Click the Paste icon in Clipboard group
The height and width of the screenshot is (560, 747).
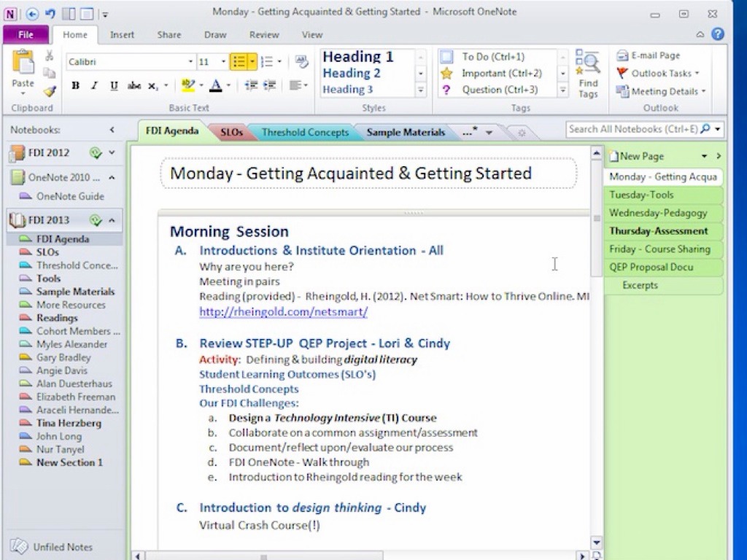click(23, 66)
